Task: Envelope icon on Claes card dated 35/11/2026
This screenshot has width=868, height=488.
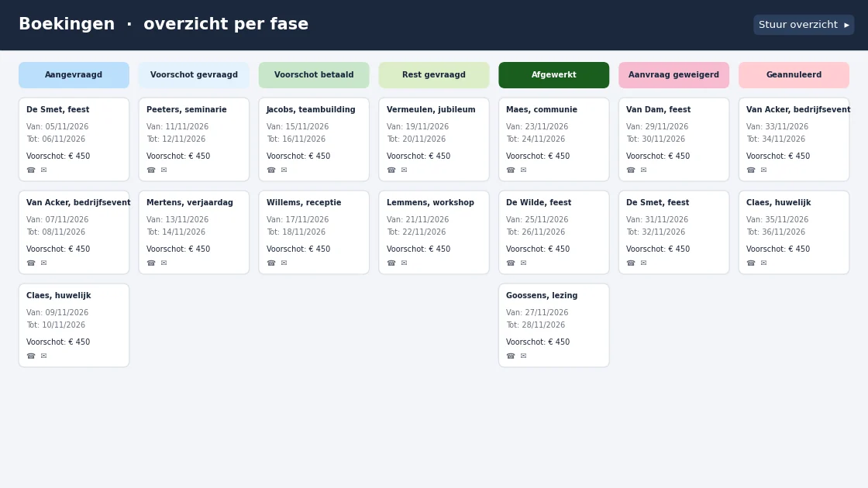Action: (764, 263)
